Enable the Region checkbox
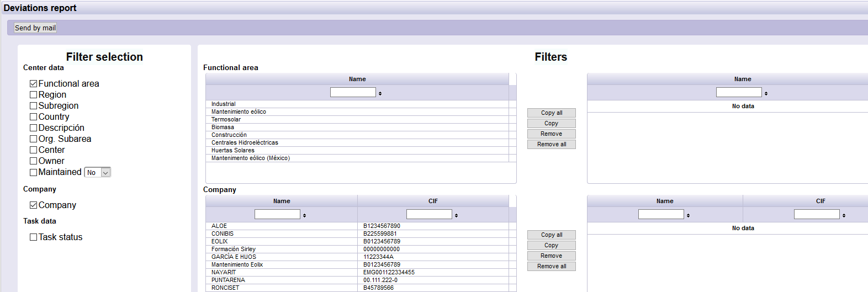The width and height of the screenshot is (868, 292). 34,95
